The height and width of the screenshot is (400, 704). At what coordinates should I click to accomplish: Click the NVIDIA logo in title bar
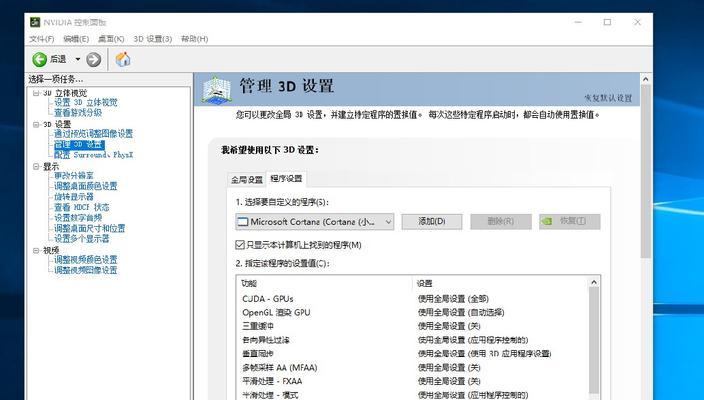pyautogui.click(x=37, y=21)
